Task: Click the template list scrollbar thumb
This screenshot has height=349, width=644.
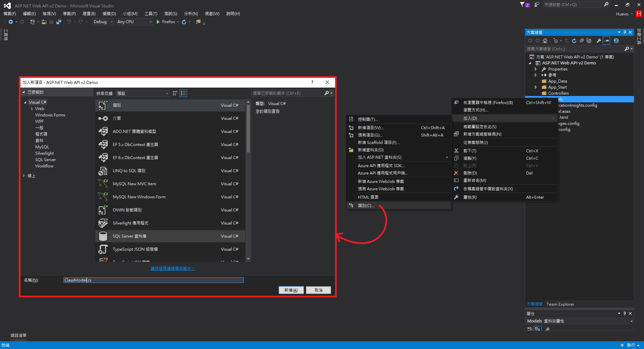Action: point(248,129)
